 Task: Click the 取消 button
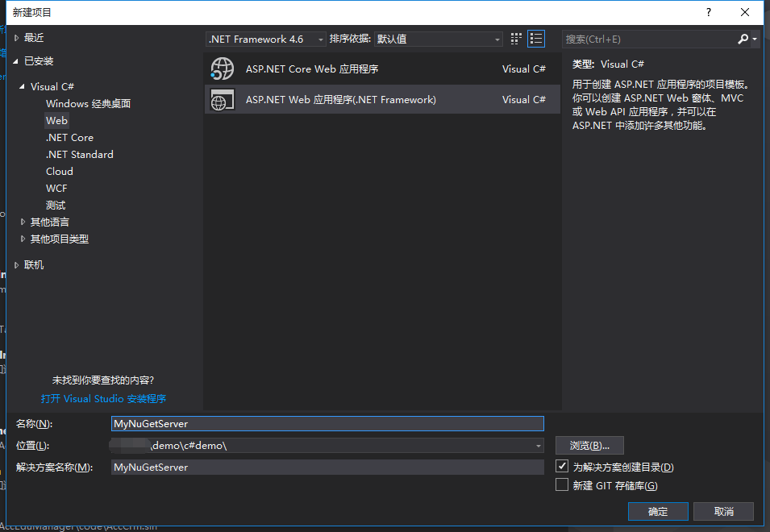(x=724, y=511)
